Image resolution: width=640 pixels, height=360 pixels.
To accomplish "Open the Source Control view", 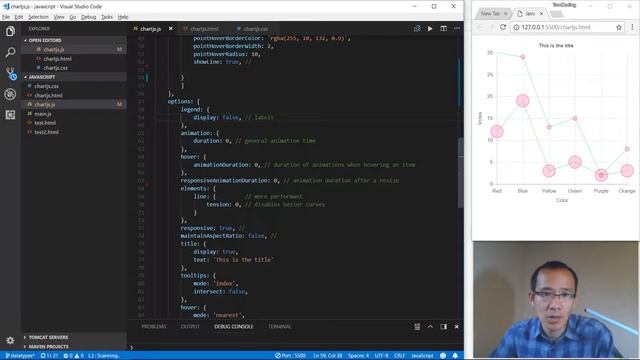I will [x=10, y=73].
